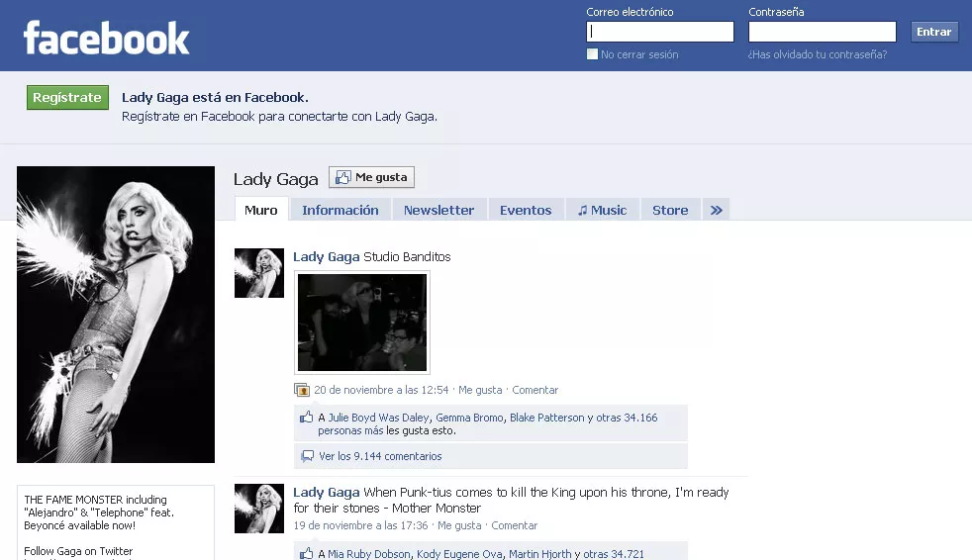The height and width of the screenshot is (560, 972).
Task: Expand more tabs with double-chevron
Action: [716, 210]
